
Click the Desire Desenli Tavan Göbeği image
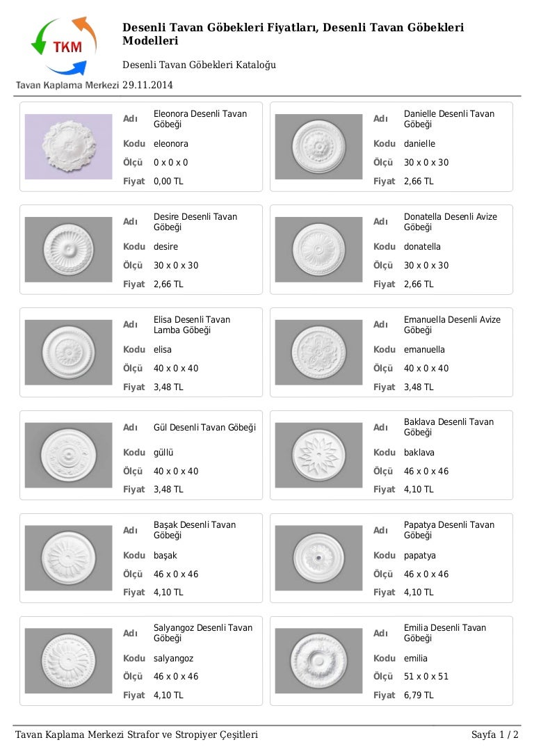pyautogui.click(x=68, y=249)
